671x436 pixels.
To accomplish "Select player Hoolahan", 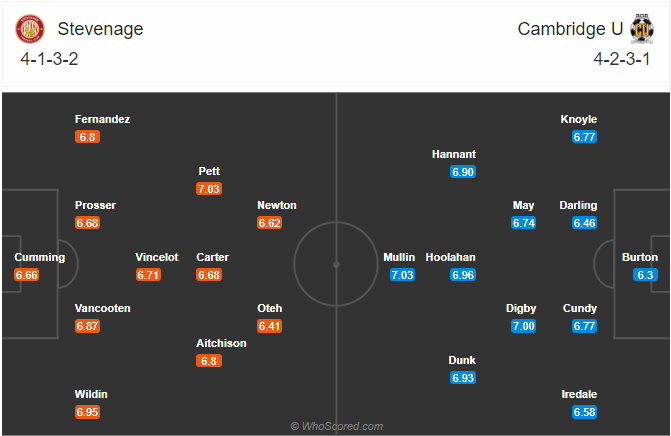I will [x=450, y=257].
